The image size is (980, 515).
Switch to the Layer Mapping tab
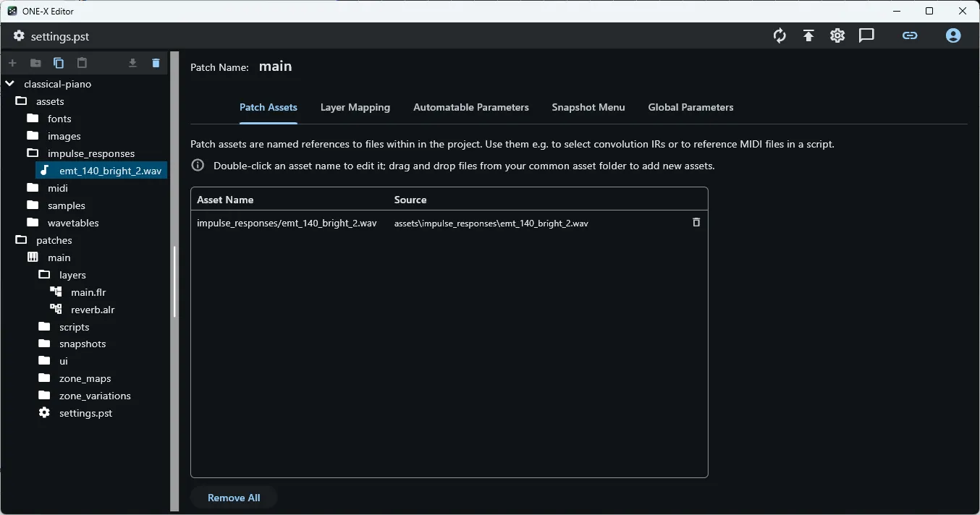[355, 107]
